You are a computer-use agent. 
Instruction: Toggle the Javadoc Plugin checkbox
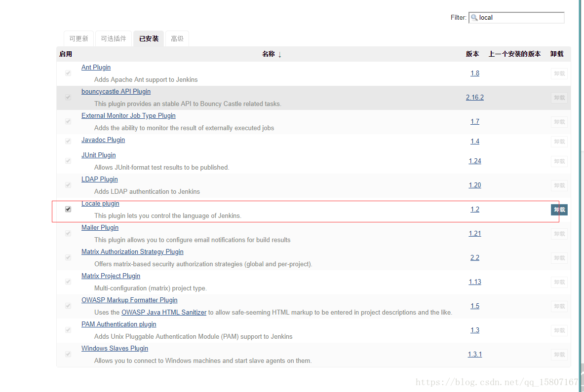tap(68, 141)
